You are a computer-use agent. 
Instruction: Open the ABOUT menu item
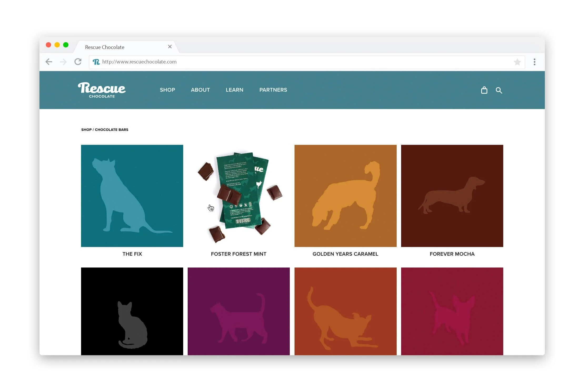click(200, 90)
